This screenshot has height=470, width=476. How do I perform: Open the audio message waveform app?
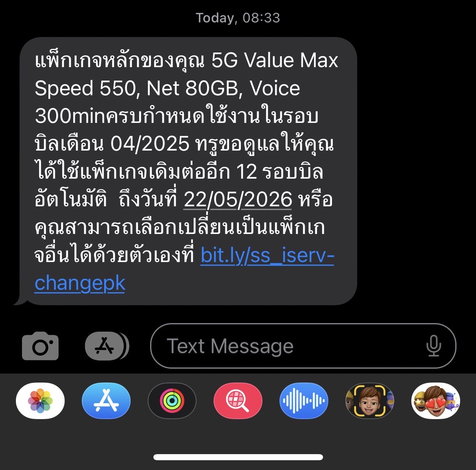(304, 401)
